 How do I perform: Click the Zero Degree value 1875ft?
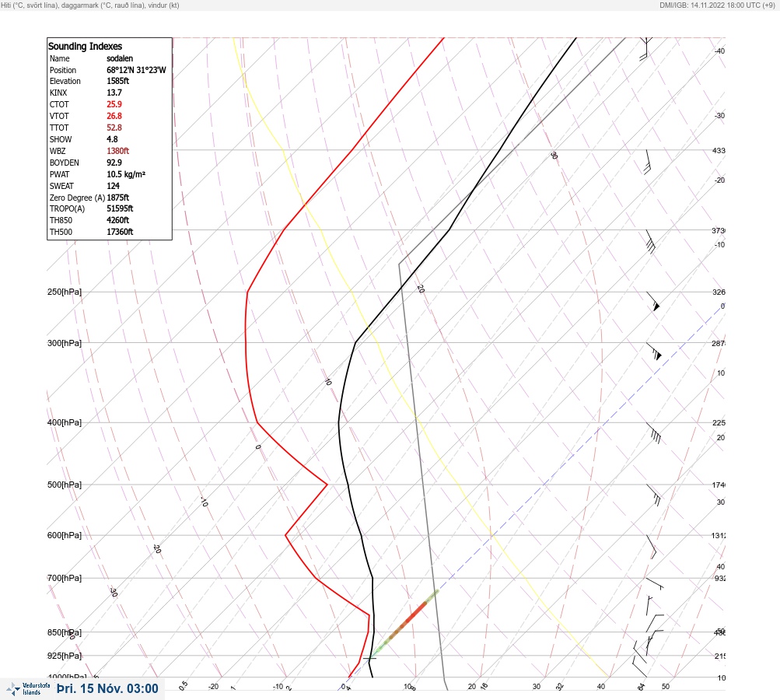[x=118, y=198]
